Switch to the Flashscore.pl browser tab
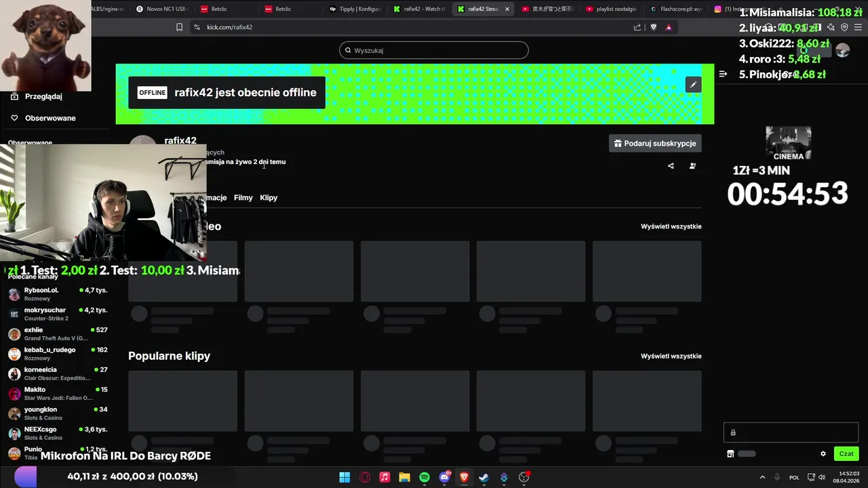The image size is (868, 488). [x=677, y=9]
